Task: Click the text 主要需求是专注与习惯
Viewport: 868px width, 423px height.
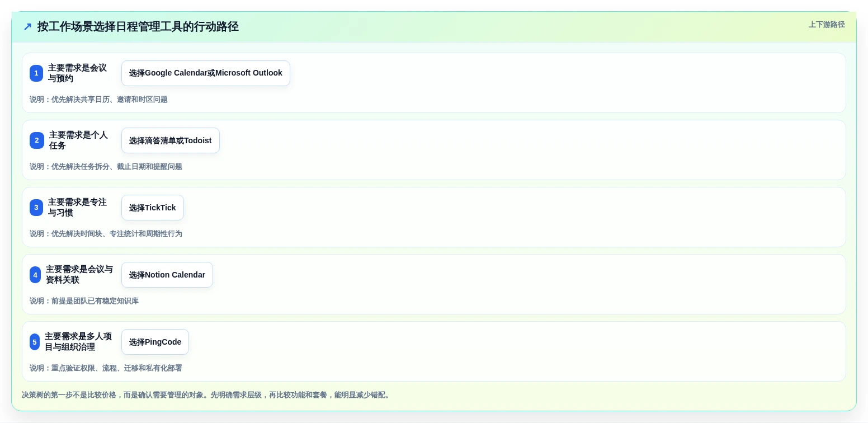Action: pyautogui.click(x=78, y=208)
